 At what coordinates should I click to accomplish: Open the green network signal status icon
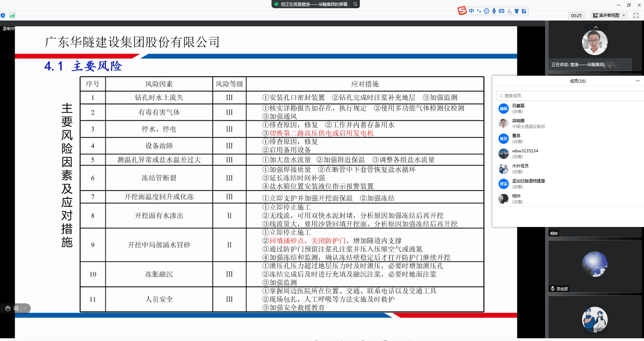tap(12, 15)
